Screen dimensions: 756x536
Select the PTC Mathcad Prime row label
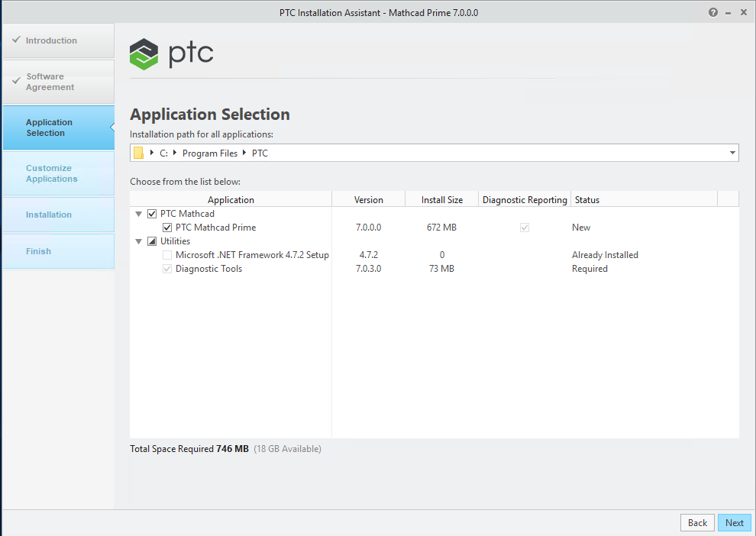point(215,228)
